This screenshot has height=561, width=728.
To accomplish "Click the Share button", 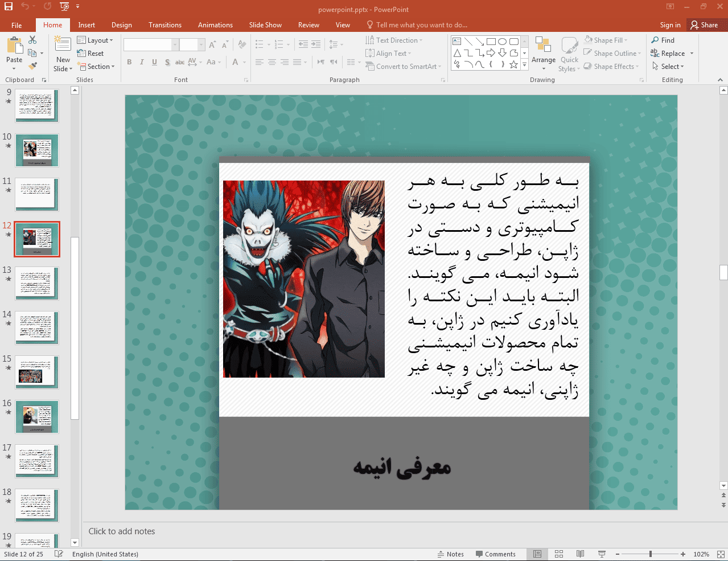I will point(705,25).
